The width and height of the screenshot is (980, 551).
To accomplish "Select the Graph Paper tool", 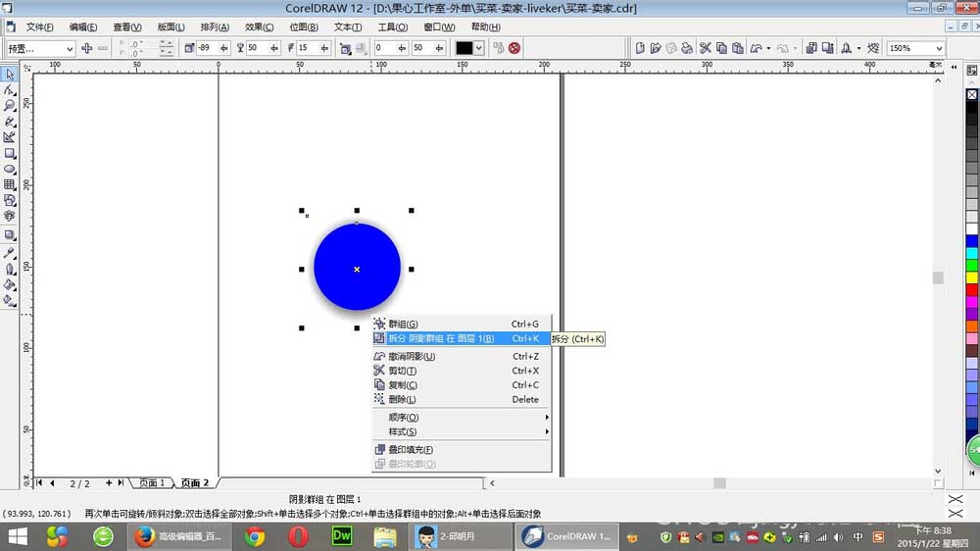I will pos(10,184).
